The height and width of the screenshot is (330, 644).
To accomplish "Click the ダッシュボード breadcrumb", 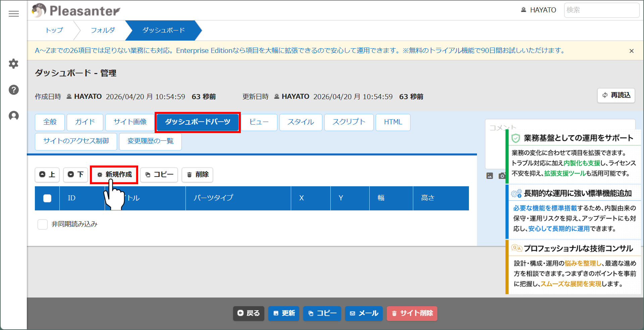I will (164, 30).
